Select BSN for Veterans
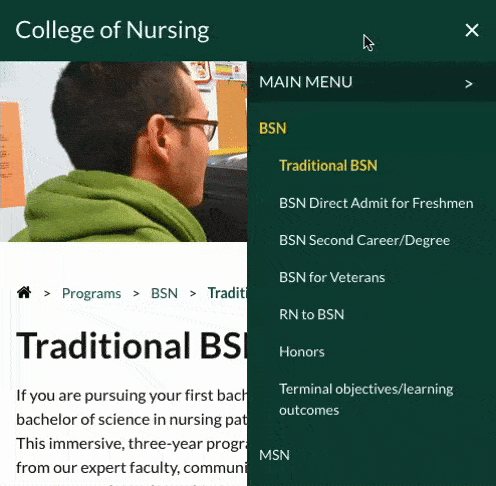The image size is (496, 486). click(x=332, y=277)
